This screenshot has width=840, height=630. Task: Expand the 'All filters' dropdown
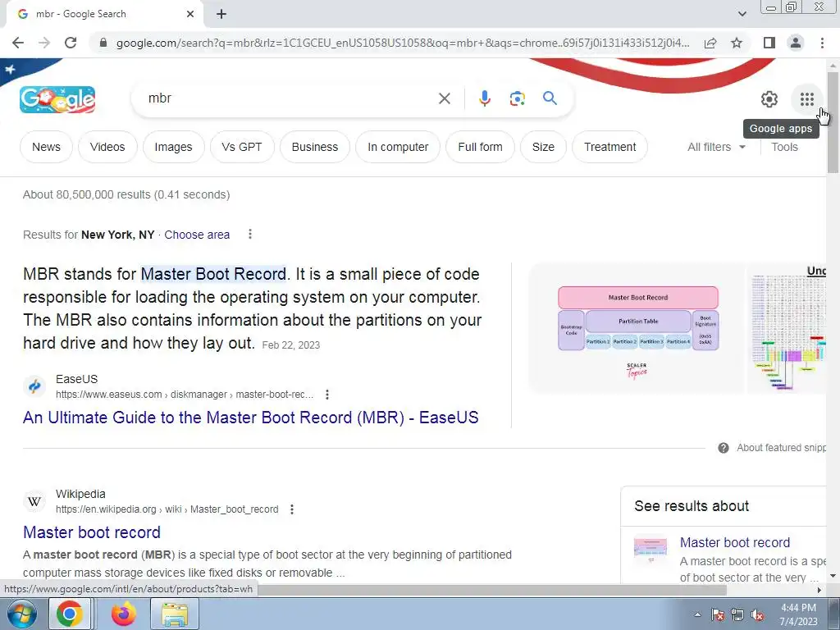coord(716,147)
